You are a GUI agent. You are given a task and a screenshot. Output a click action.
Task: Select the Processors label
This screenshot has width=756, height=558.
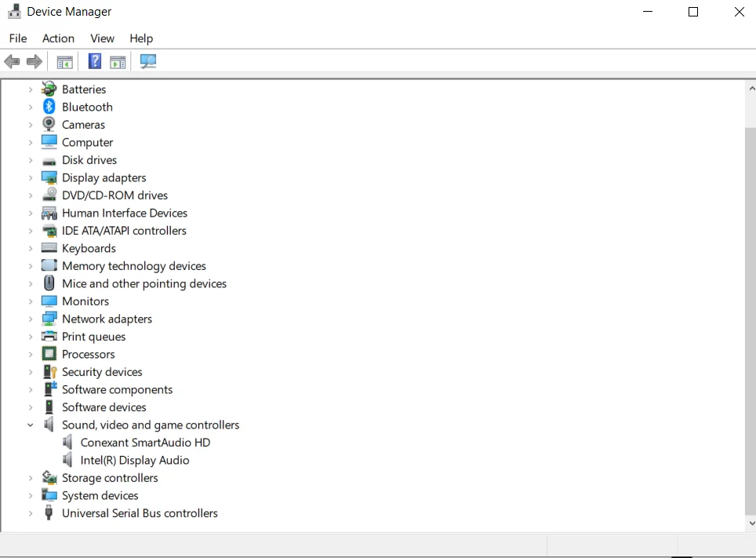tap(89, 354)
